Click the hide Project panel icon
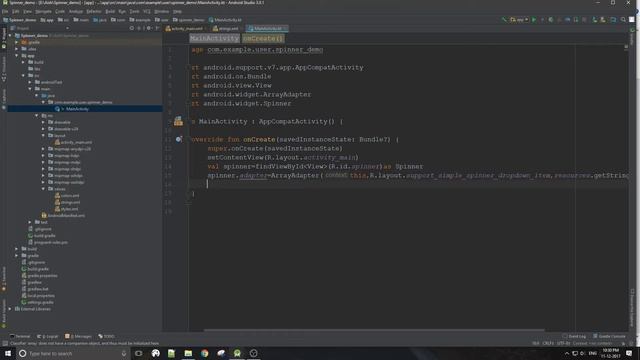 (x=157, y=28)
